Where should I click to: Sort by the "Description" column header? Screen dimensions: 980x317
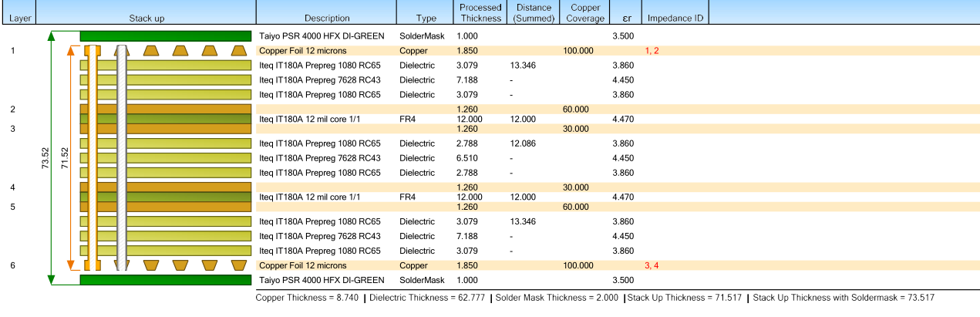tap(327, 18)
